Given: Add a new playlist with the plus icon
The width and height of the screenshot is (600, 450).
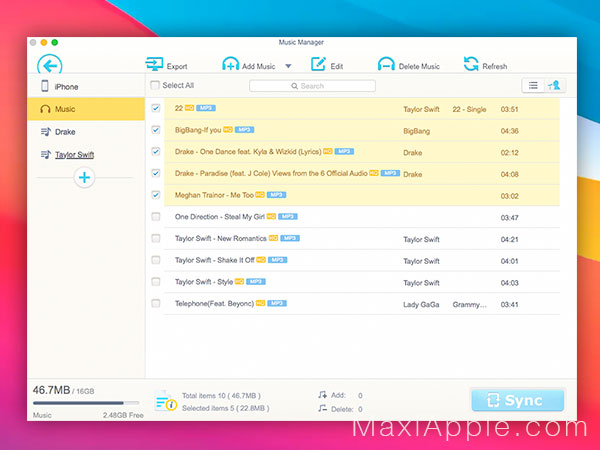Looking at the screenshot, I should 84,178.
